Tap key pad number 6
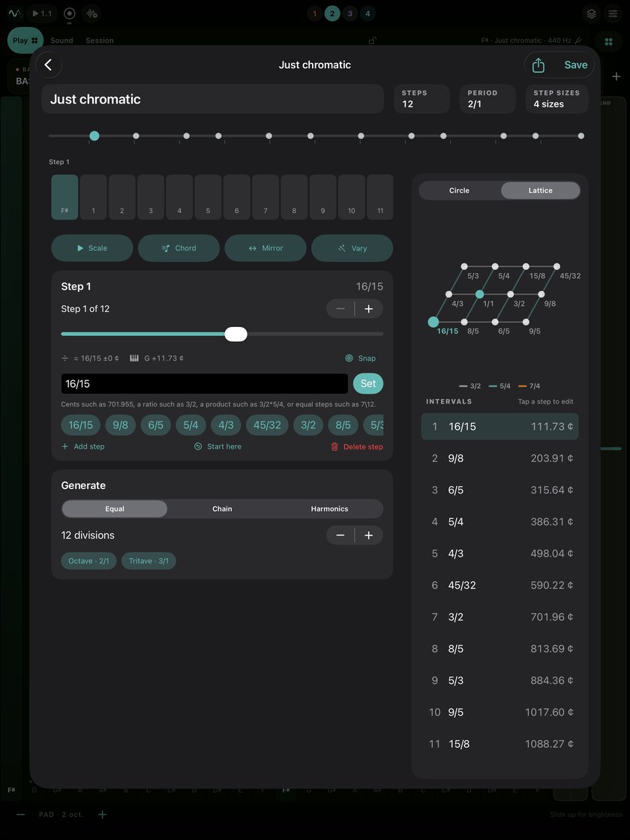 click(237, 197)
